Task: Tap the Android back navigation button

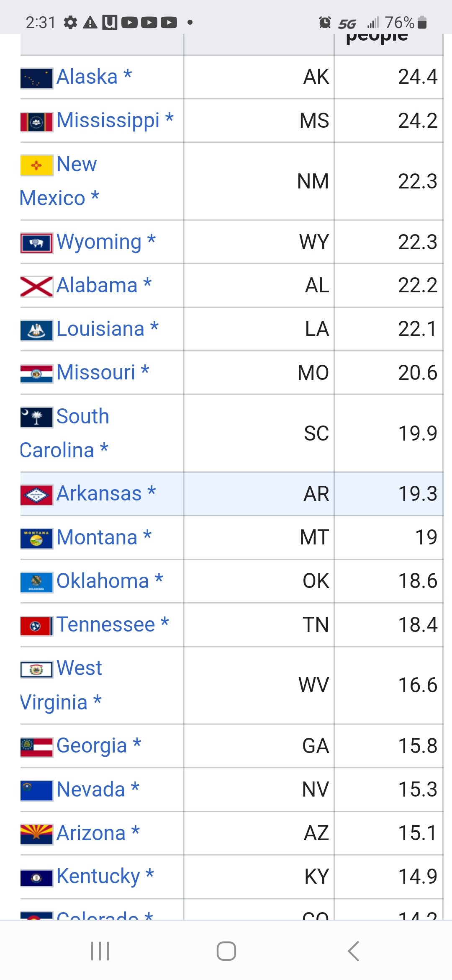Action: 354,951
